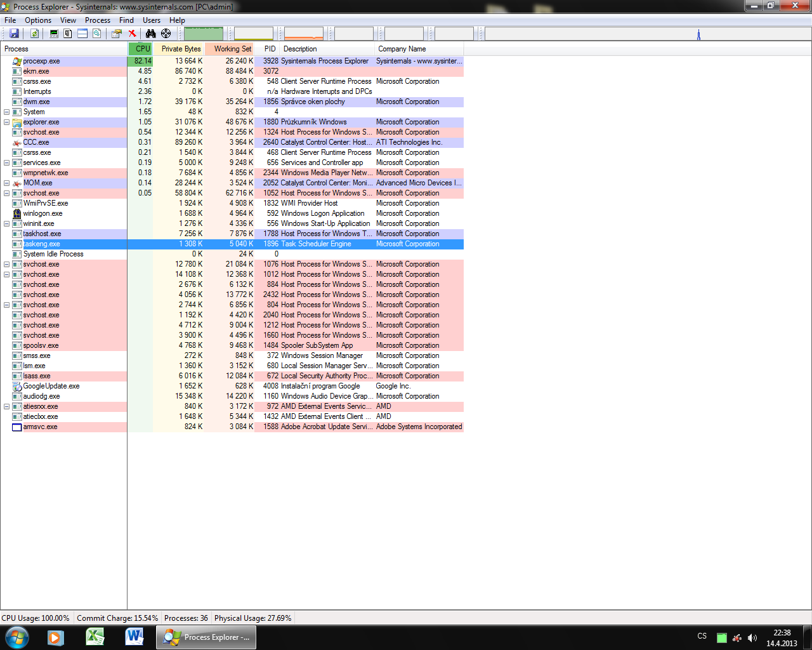Click the crosshair Find Window's Process icon

(x=166, y=34)
